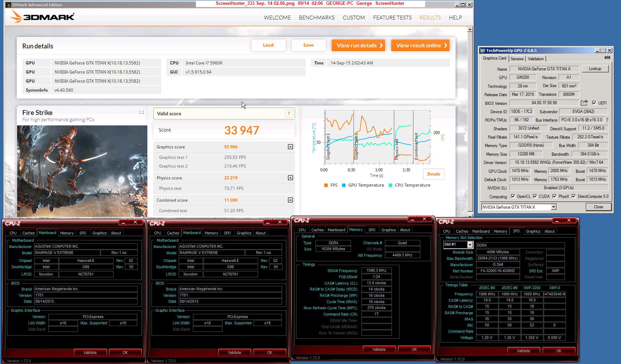Click Validate in the SPD CPU-Z window
This screenshot has width=621, height=364.
pyautogui.click(x=523, y=351)
